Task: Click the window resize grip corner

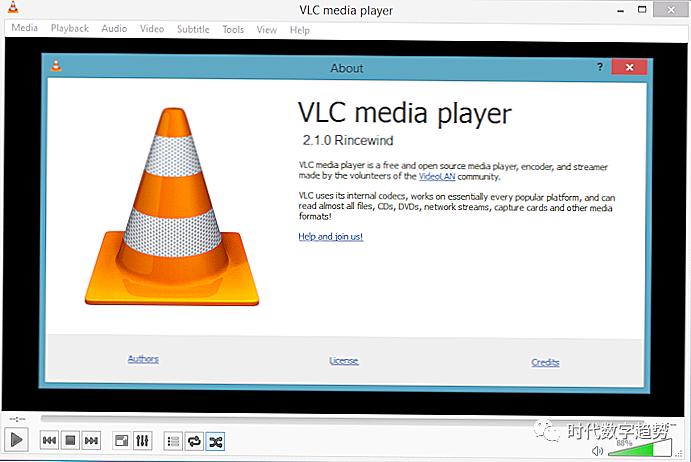Action: 679,454
